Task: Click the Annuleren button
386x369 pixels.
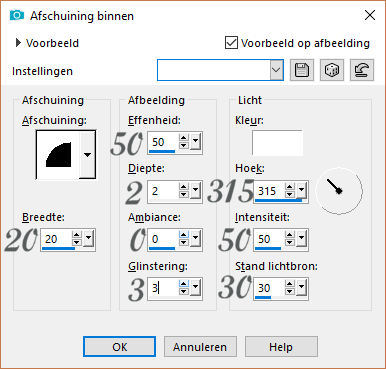Action: point(200,347)
